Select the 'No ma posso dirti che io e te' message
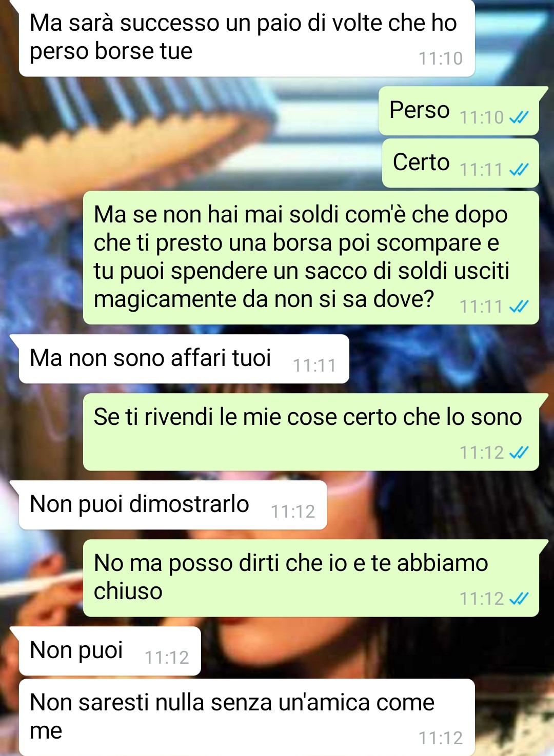 311,578
